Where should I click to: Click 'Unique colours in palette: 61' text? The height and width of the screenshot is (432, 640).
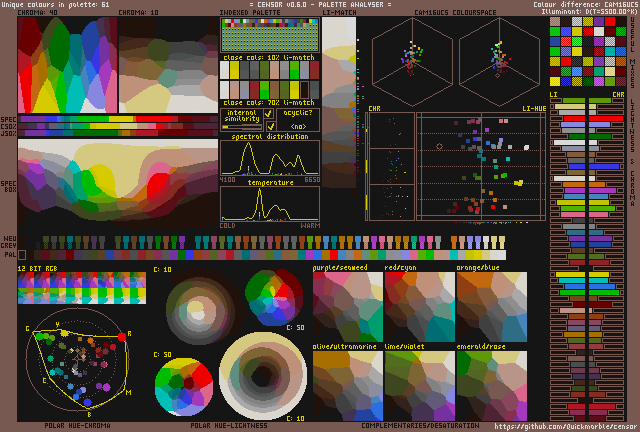tap(55, 4)
